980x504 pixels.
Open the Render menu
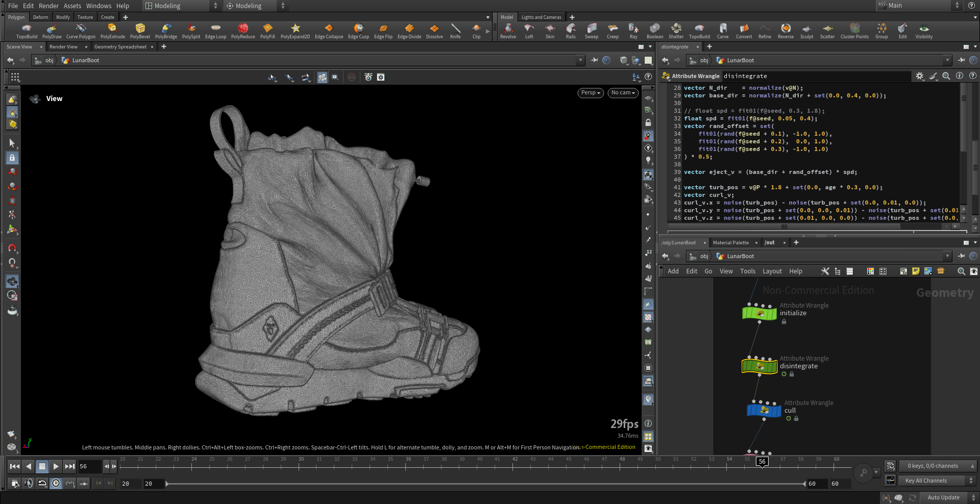click(x=48, y=6)
